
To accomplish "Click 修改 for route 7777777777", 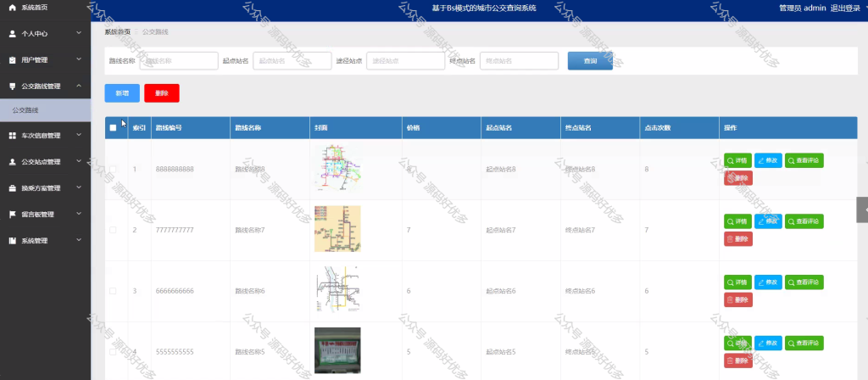I will [x=768, y=221].
